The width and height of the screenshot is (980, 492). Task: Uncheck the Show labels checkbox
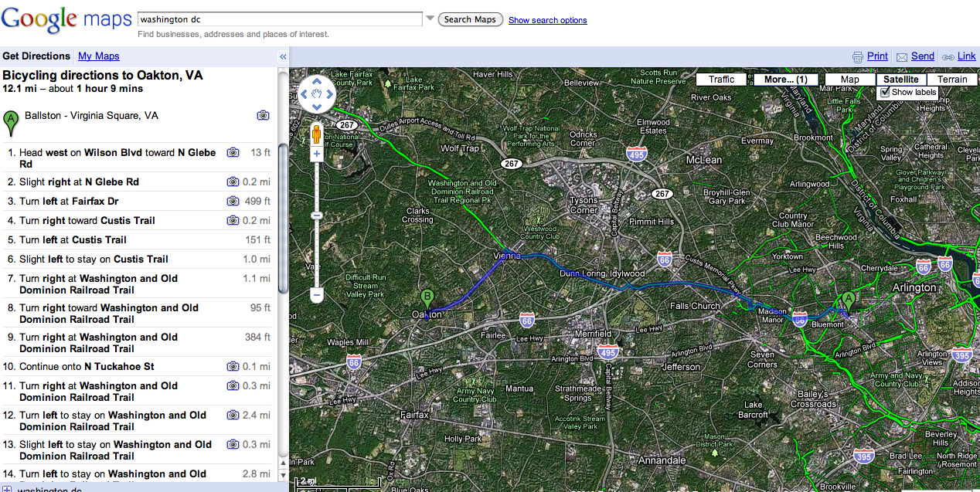[x=885, y=92]
